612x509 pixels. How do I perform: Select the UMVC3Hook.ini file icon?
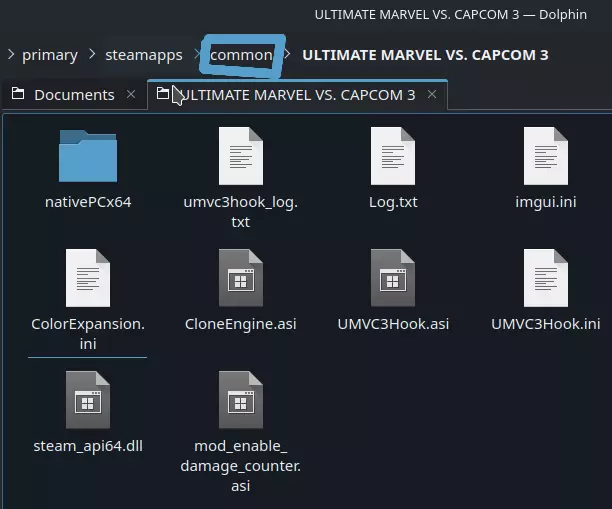pyautogui.click(x=546, y=278)
